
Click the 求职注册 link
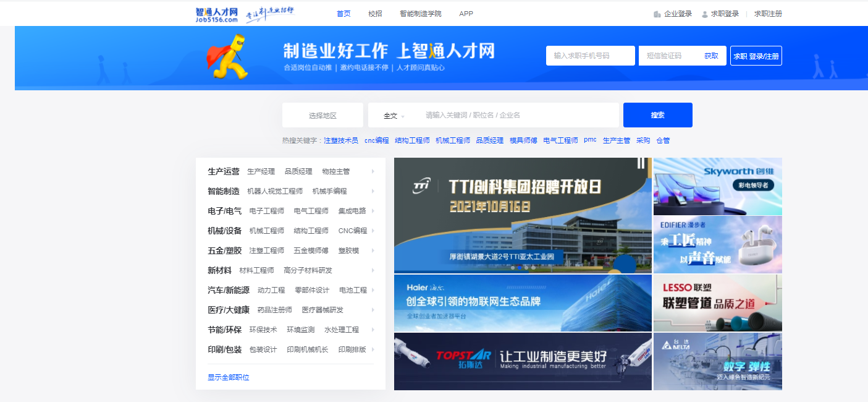point(768,14)
